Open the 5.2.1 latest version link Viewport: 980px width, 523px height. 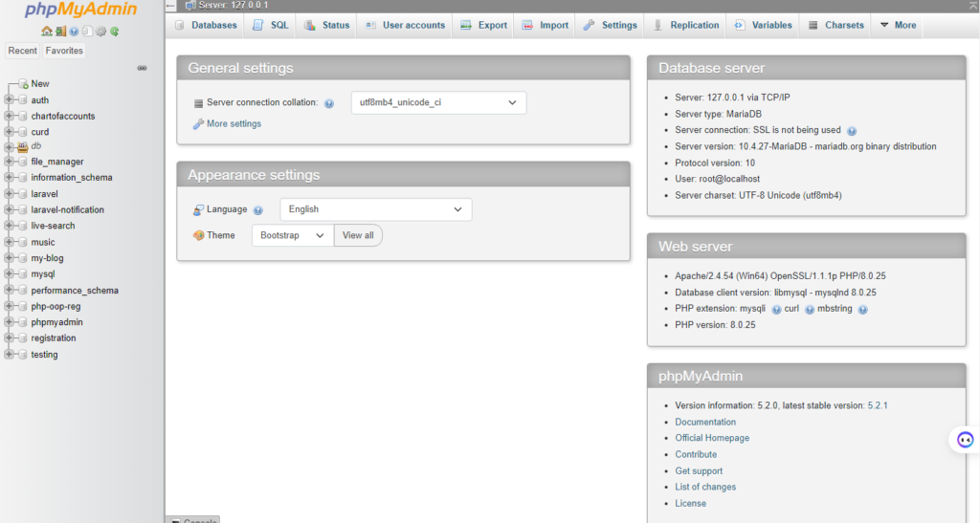878,405
